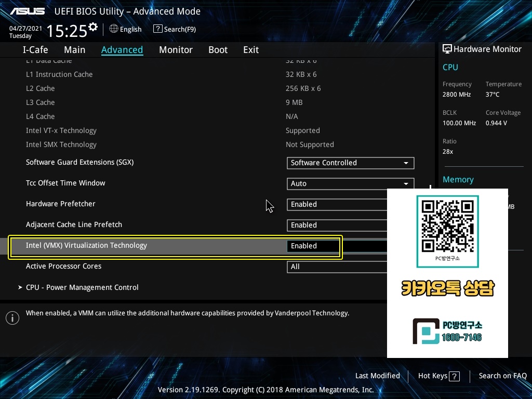
Task: Open the Exit tab
Action: click(x=251, y=50)
